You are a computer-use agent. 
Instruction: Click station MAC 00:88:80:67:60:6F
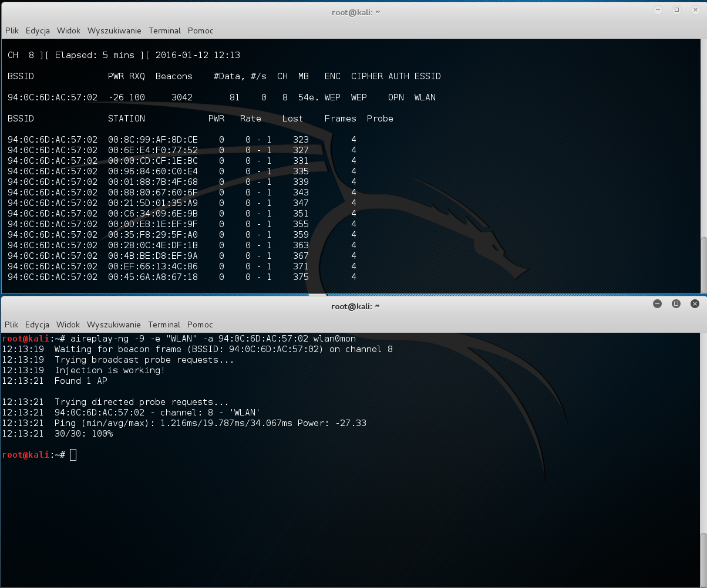[x=153, y=192]
